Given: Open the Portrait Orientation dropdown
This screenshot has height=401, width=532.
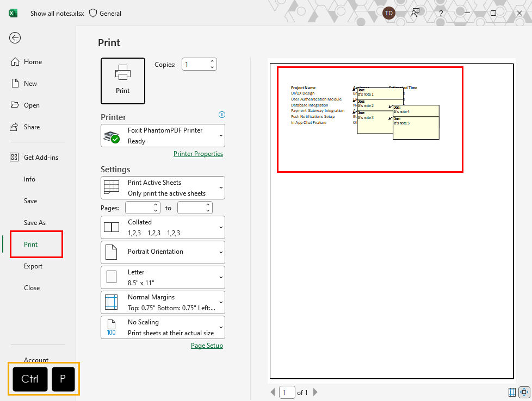Looking at the screenshot, I should (163, 252).
